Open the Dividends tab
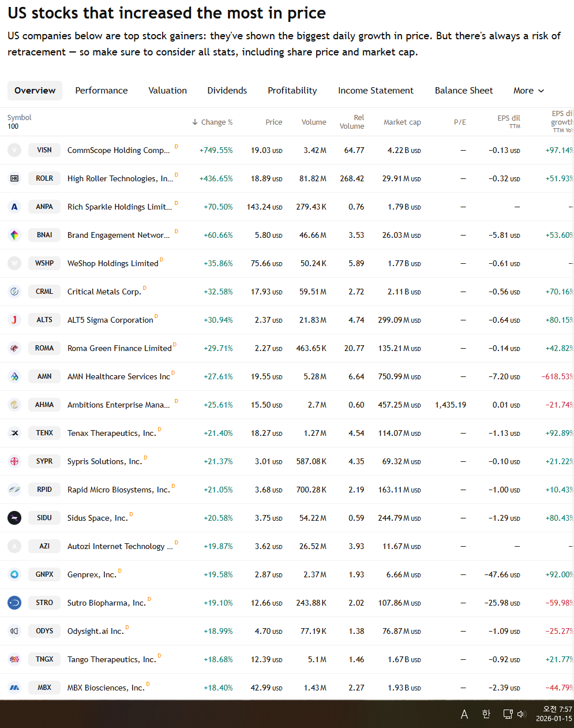 pyautogui.click(x=227, y=91)
